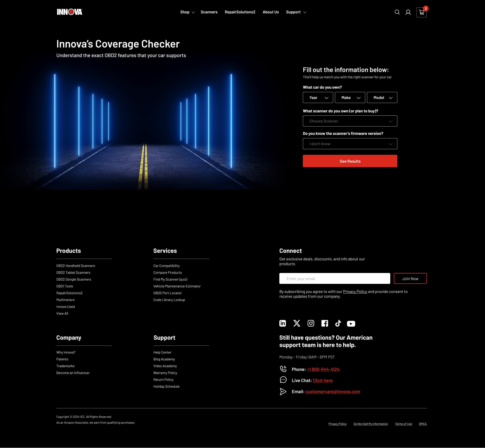Open Why Innova? link
The height and width of the screenshot is (448, 485).
click(x=66, y=352)
